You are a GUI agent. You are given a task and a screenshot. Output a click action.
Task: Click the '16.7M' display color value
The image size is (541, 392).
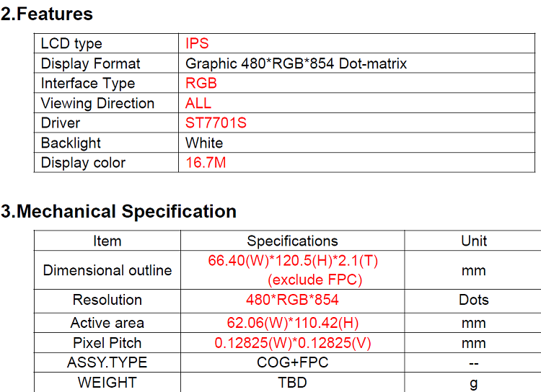coord(206,163)
